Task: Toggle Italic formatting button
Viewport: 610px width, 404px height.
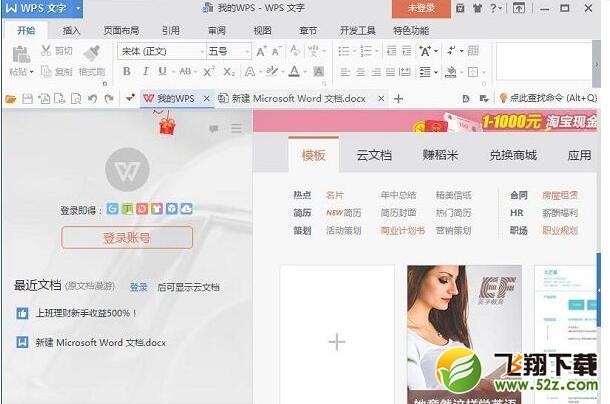Action: 145,71
